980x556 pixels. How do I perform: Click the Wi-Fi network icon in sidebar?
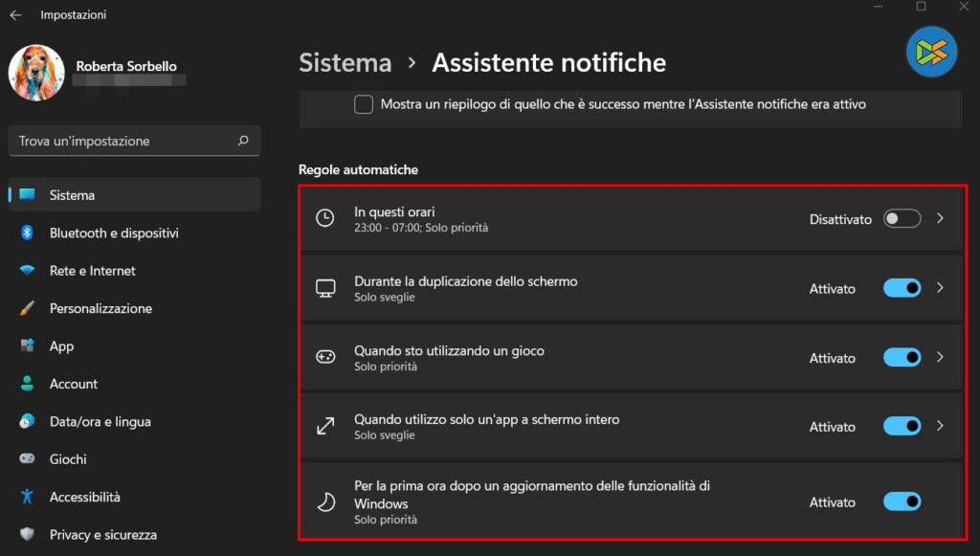coord(27,270)
